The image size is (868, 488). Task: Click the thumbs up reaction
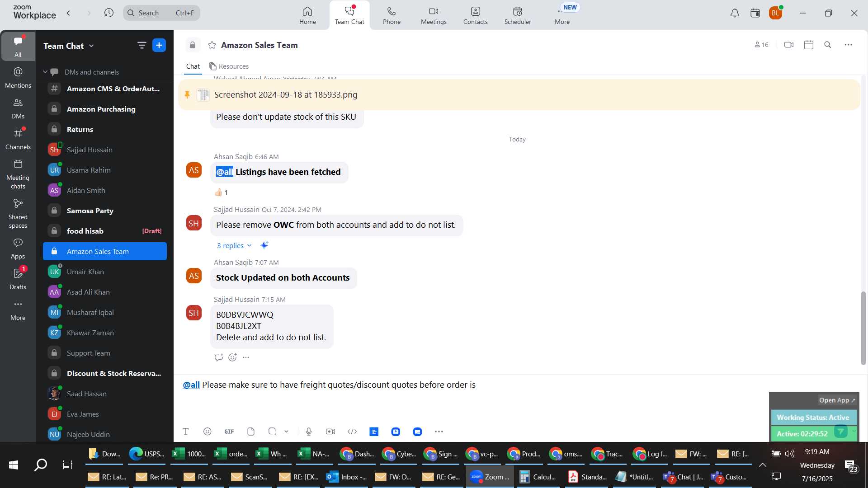tap(221, 192)
